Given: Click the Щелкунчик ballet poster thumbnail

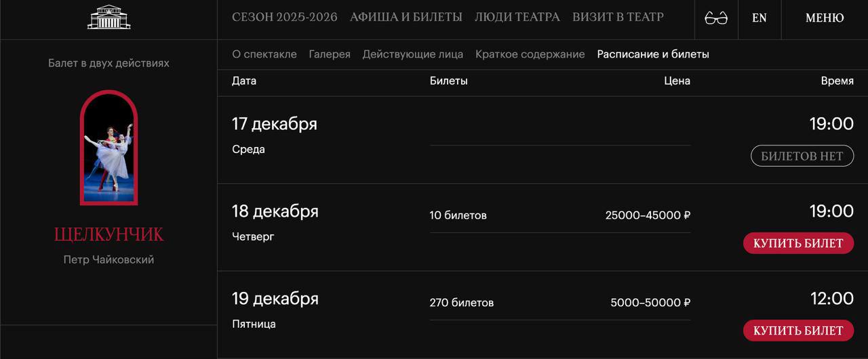Looking at the screenshot, I should click(108, 147).
